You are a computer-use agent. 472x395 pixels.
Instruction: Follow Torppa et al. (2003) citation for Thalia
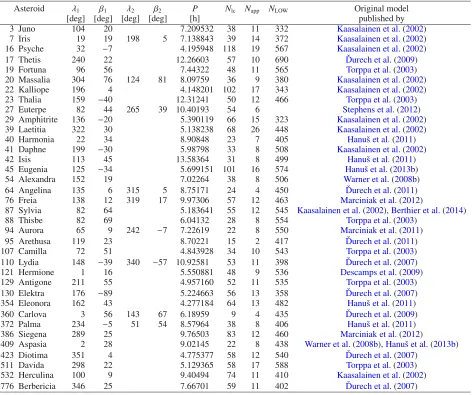pyautogui.click(x=381, y=100)
